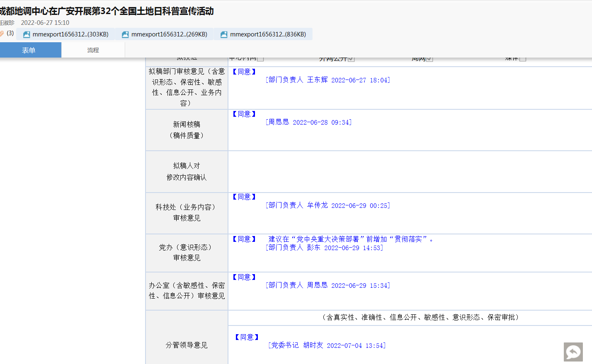Click 【同意】 in the 新闻核稿 row
The height and width of the screenshot is (364, 592).
point(244,114)
